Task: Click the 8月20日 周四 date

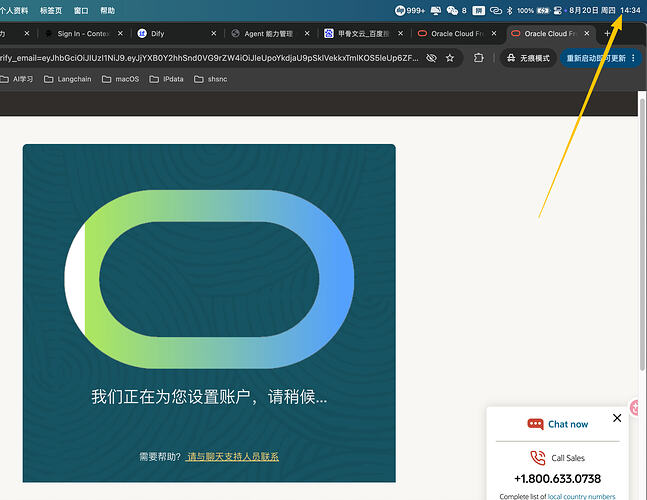Action: click(592, 10)
